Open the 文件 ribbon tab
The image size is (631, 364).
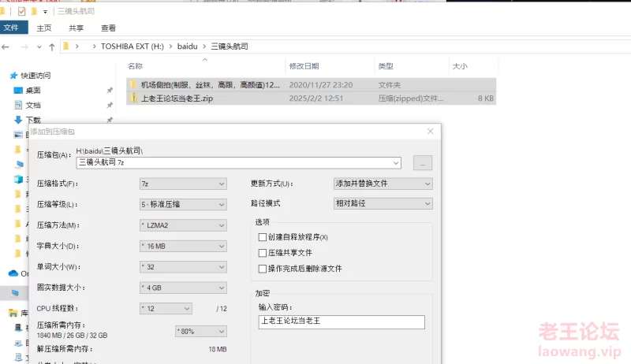tap(13, 28)
